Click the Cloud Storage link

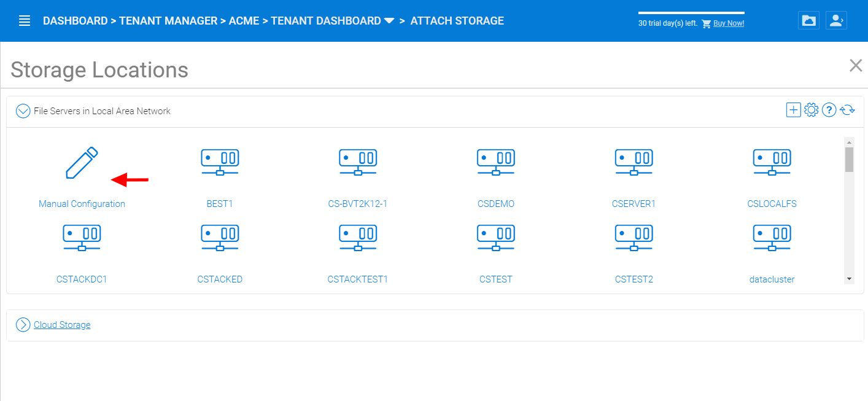(x=62, y=325)
